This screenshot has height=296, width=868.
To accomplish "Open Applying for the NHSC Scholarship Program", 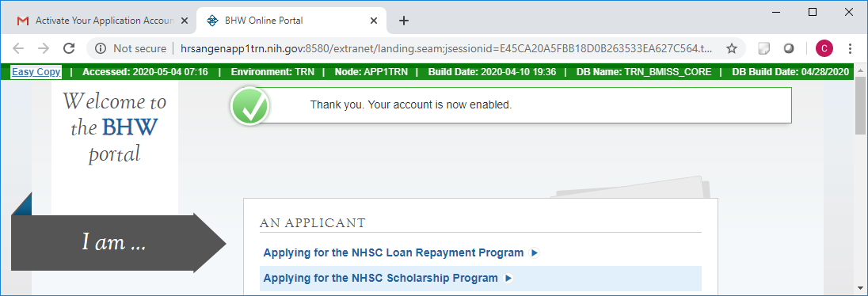I will pyautogui.click(x=380, y=279).
